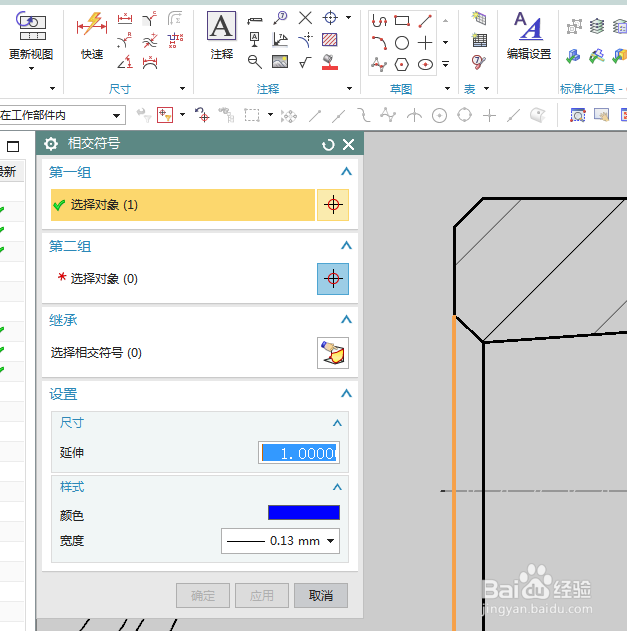Open the 表 group dropdown arrow
The image size is (627, 631).
[x=486, y=89]
